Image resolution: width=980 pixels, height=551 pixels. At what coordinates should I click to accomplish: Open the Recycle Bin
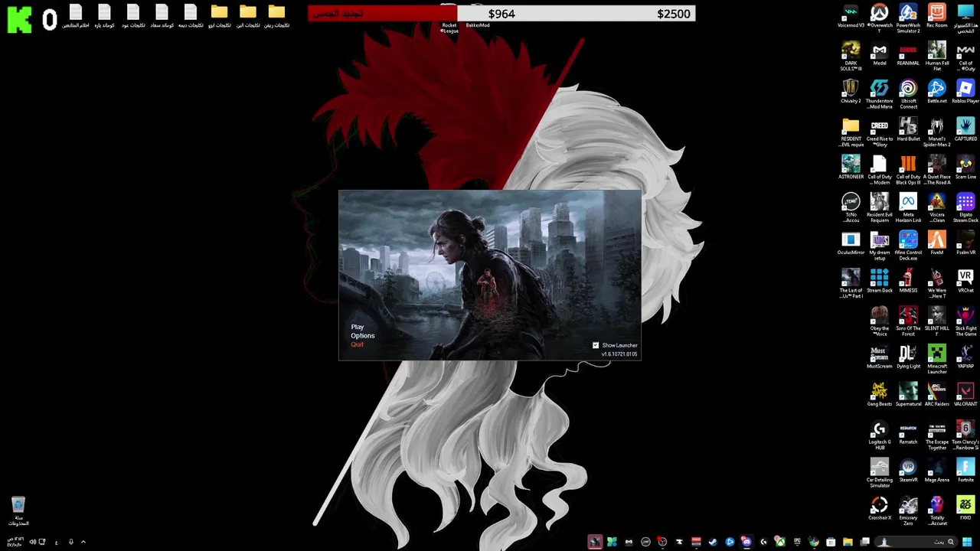point(18,510)
